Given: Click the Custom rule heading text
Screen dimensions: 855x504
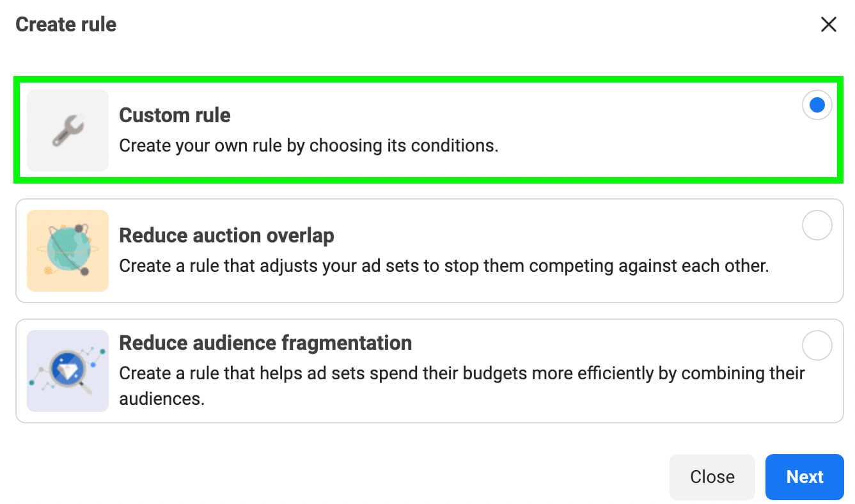Looking at the screenshot, I should [x=174, y=115].
